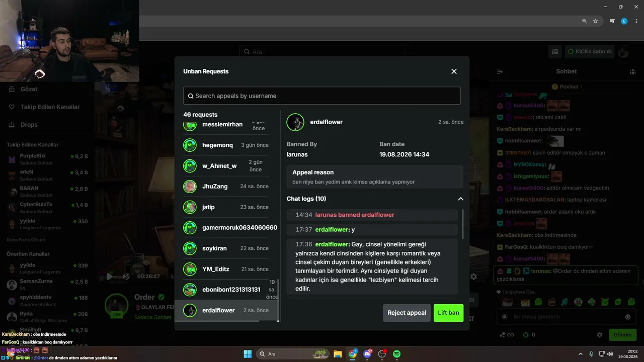Open chat users list icon
644x362 pixels.
point(632,72)
